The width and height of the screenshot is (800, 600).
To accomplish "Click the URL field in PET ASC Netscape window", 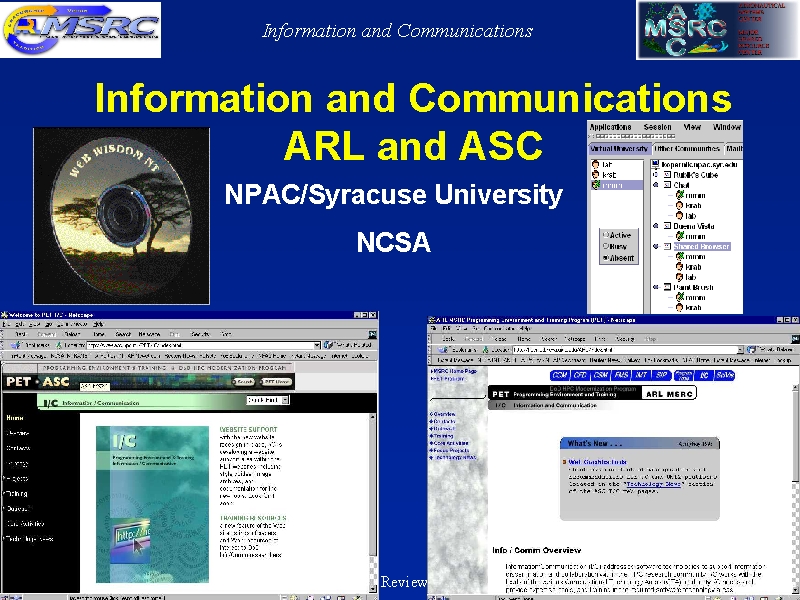I will click(199, 345).
